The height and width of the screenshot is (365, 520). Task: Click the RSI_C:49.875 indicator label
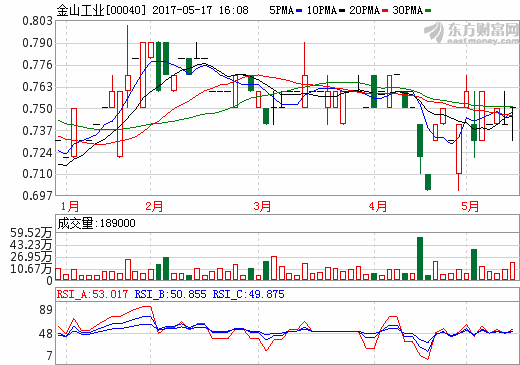pos(249,294)
